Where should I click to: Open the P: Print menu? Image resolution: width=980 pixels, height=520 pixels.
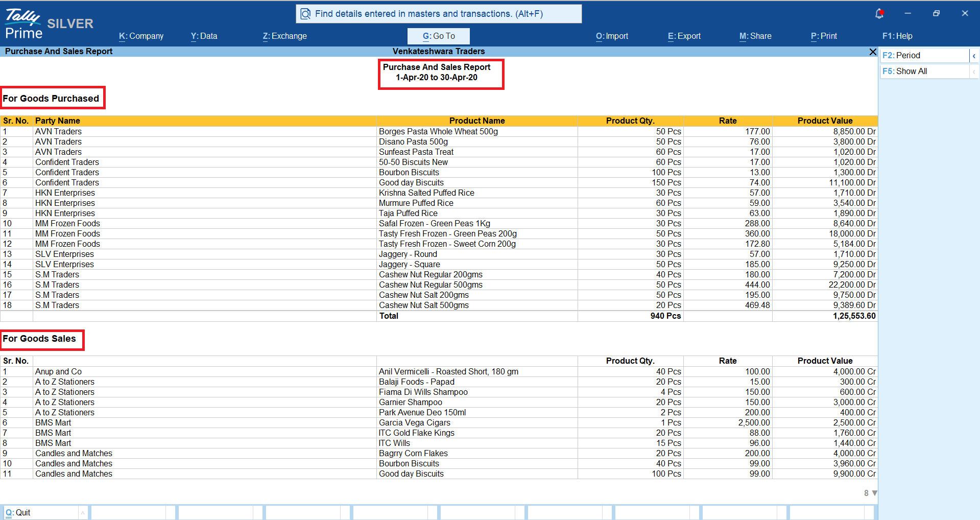point(824,36)
